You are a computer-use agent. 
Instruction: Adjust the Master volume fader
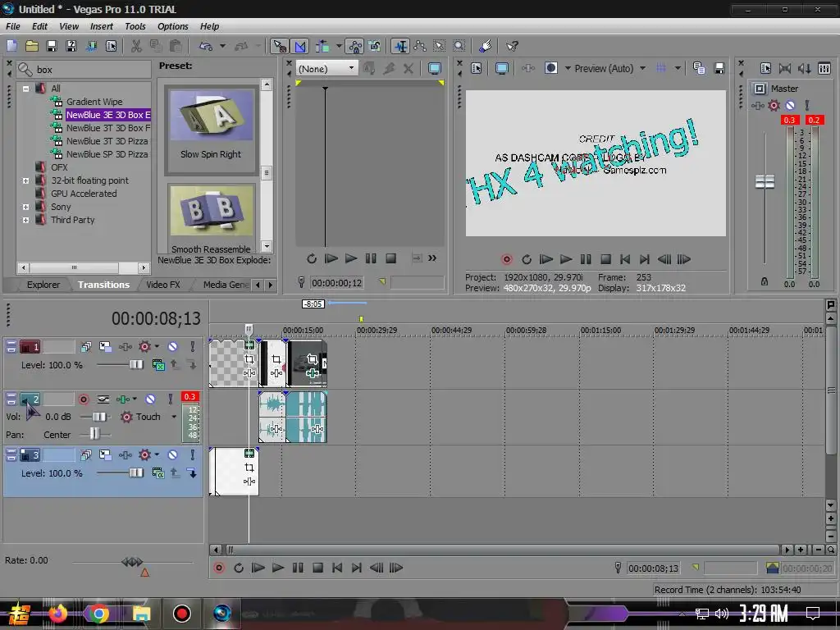(x=765, y=181)
